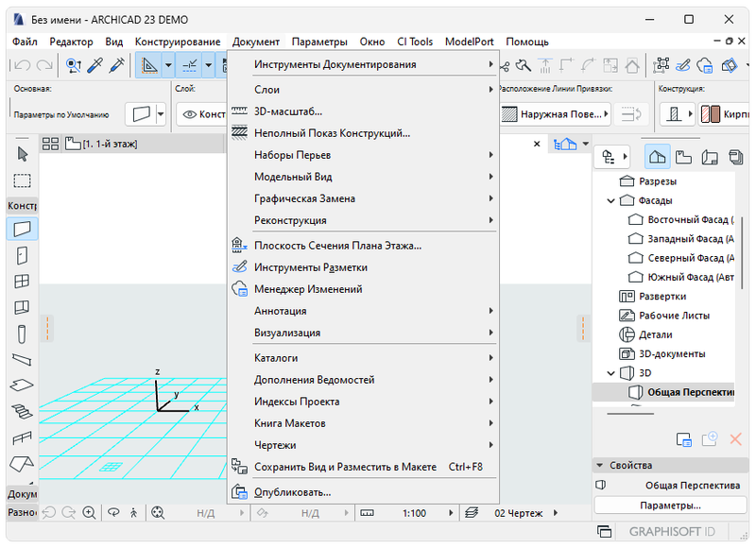Open the Параметры menu
Image resolution: width=756 pixels, height=548 pixels.
[319, 42]
